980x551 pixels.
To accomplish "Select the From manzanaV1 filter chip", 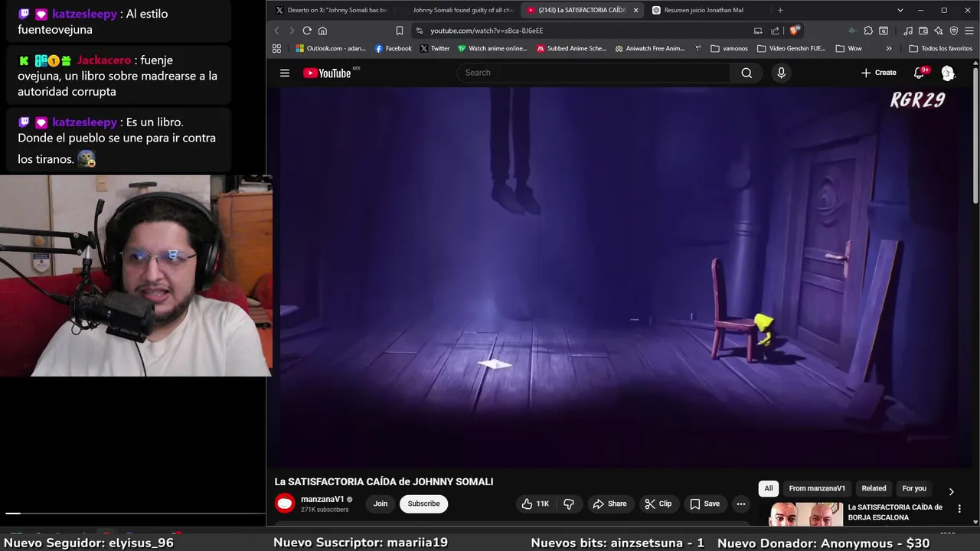I will pos(817,488).
